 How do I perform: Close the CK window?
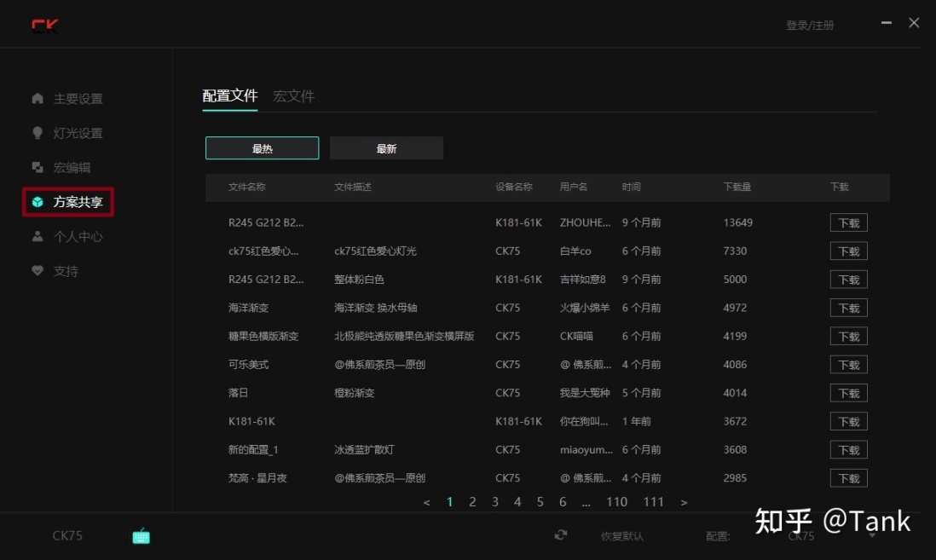point(914,23)
